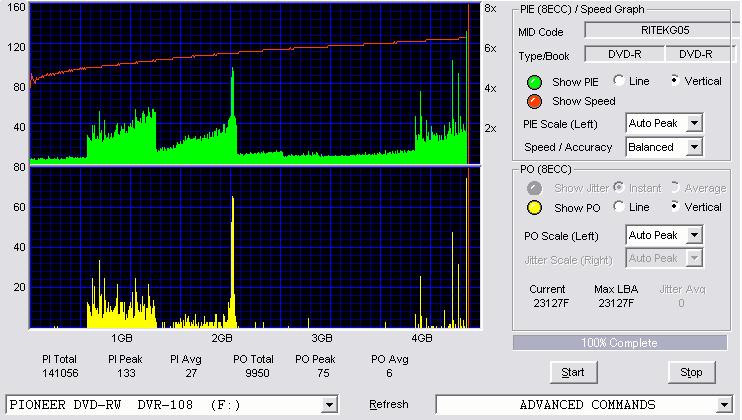Screen dimensions: 742x420
Task: Expand the PIONEER DVD-RW drive selector
Action: pyautogui.click(x=329, y=405)
